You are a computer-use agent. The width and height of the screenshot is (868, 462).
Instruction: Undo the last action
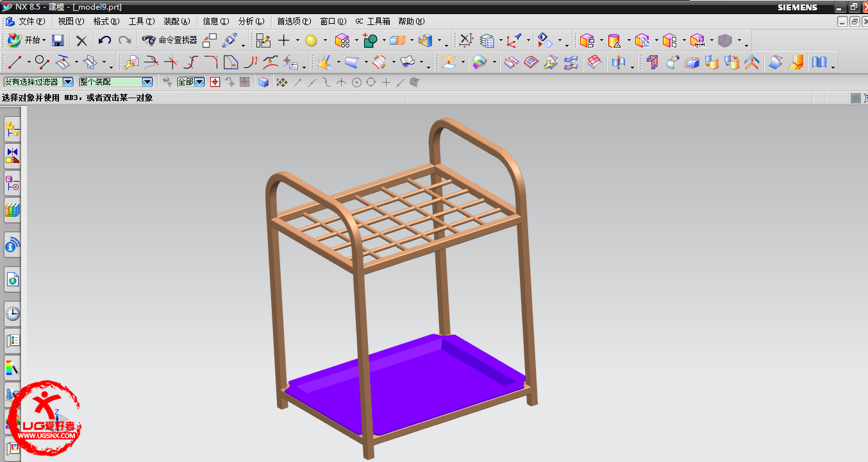[104, 40]
